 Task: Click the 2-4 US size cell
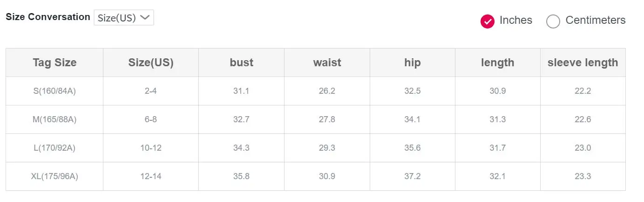[x=151, y=91]
